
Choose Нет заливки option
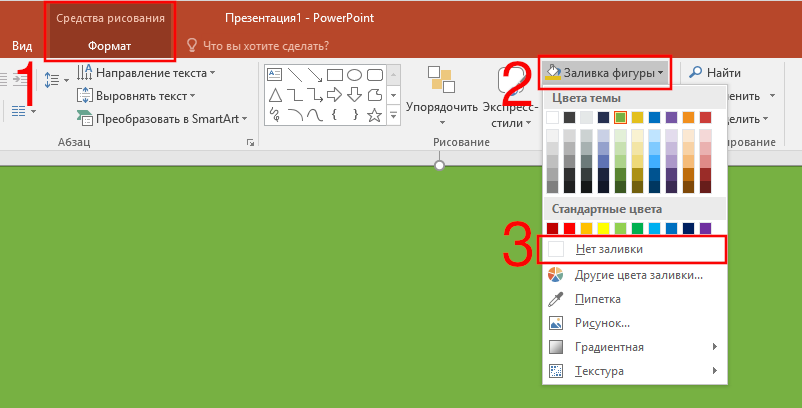click(x=632, y=250)
